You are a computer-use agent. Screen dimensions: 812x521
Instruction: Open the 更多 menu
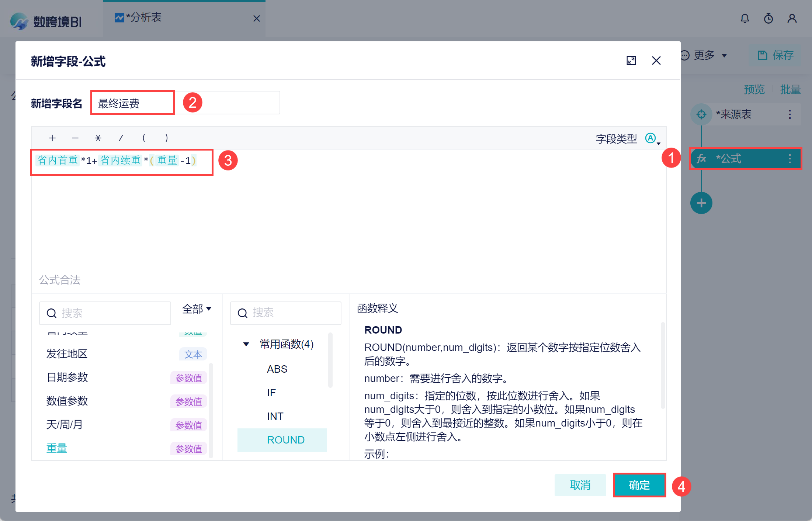tap(704, 55)
